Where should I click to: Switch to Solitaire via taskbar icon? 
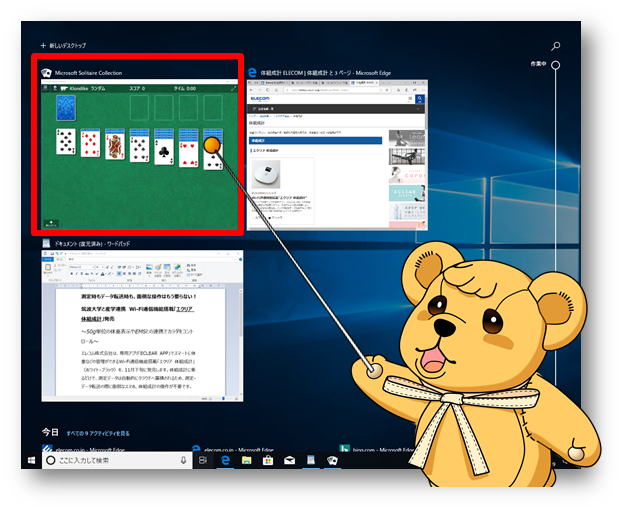point(332,460)
